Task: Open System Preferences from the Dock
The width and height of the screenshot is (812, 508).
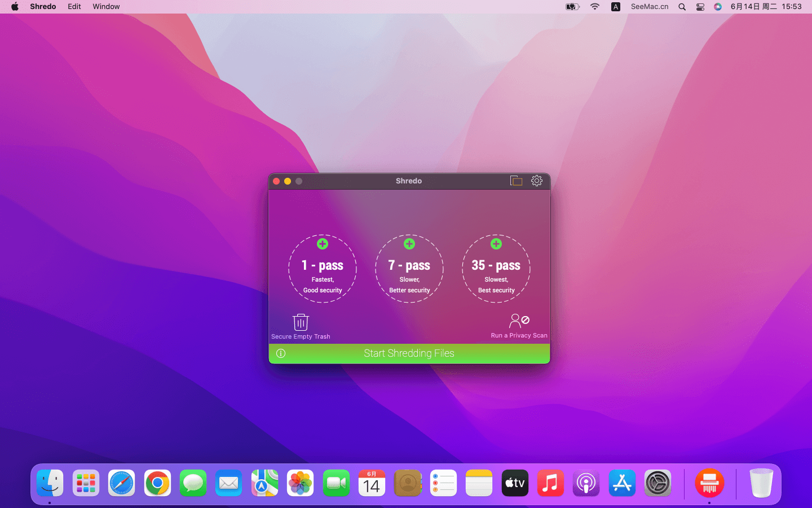Action: [x=658, y=483]
